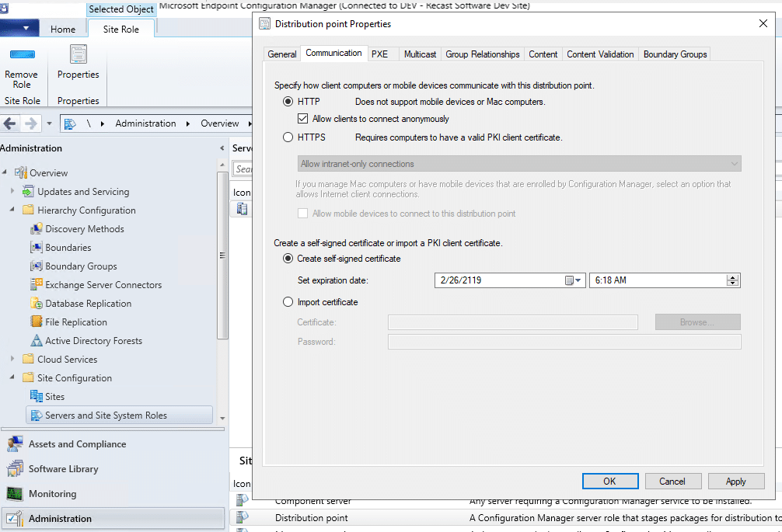
Task: Click the Apply button
Action: click(735, 482)
